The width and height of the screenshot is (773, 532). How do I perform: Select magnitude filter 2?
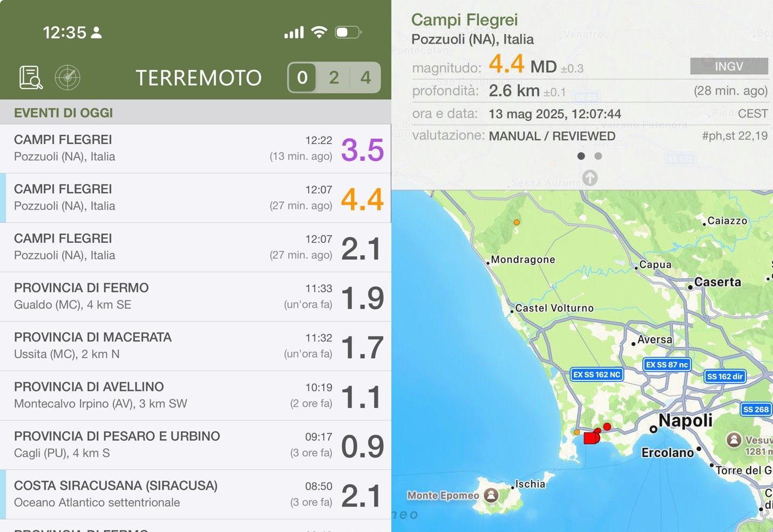click(x=334, y=78)
